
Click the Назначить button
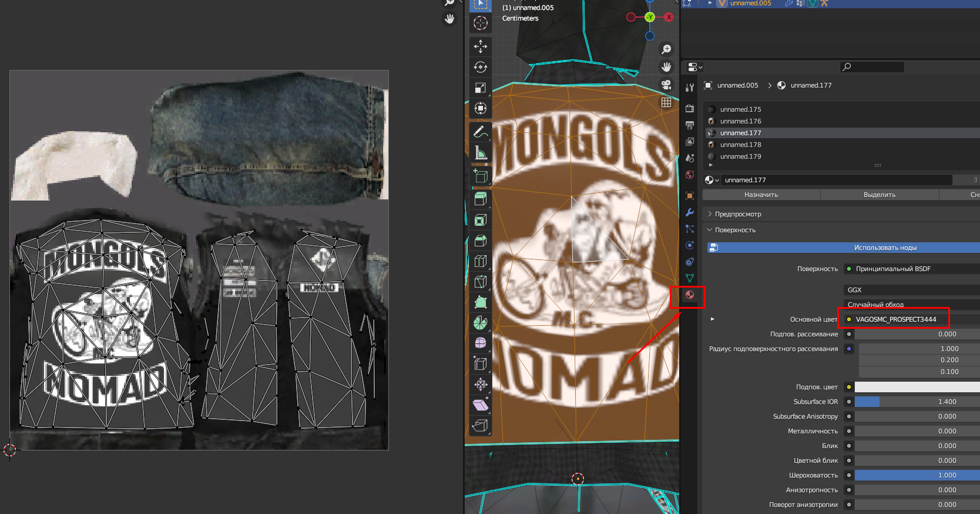point(761,195)
